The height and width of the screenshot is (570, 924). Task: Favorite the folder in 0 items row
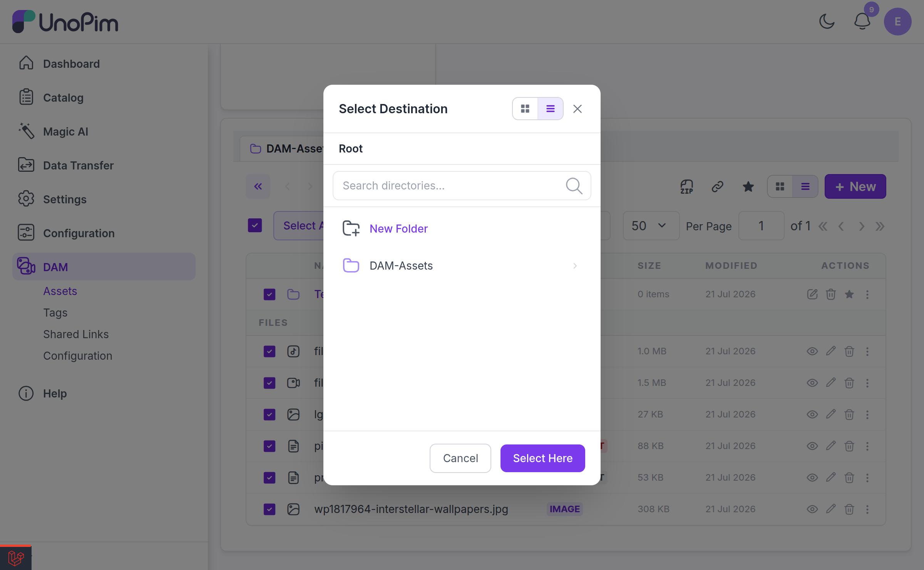pyautogui.click(x=849, y=294)
